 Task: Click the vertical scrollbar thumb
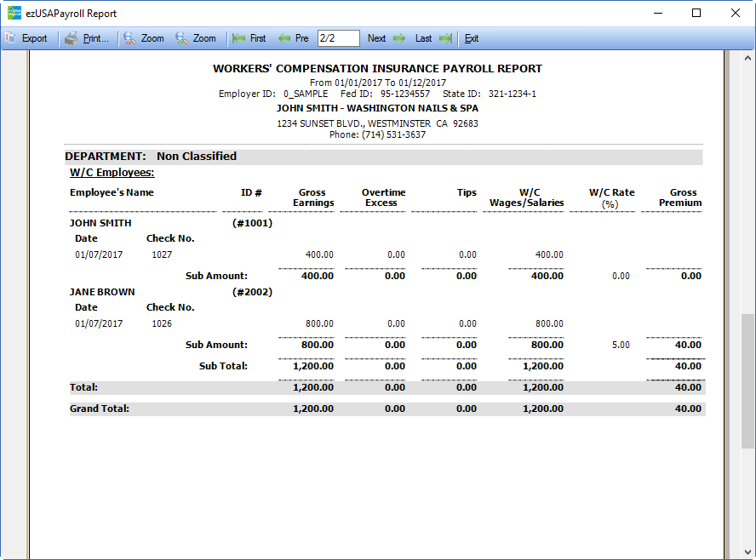(747, 380)
